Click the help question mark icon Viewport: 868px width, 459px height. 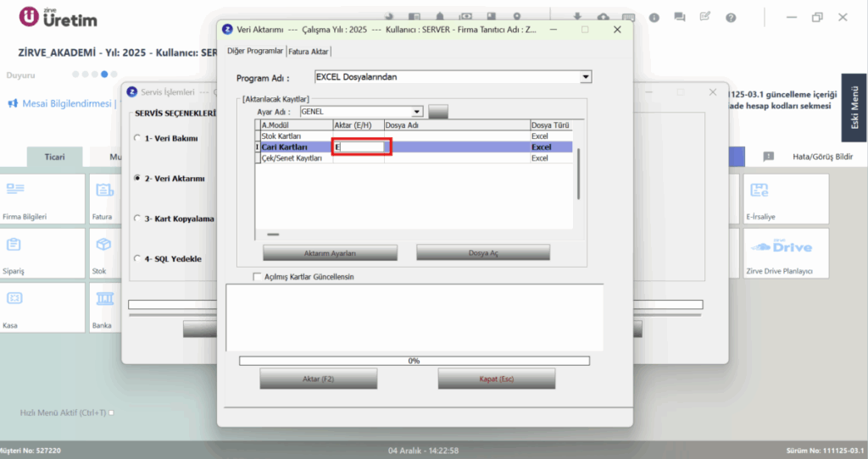pos(731,18)
